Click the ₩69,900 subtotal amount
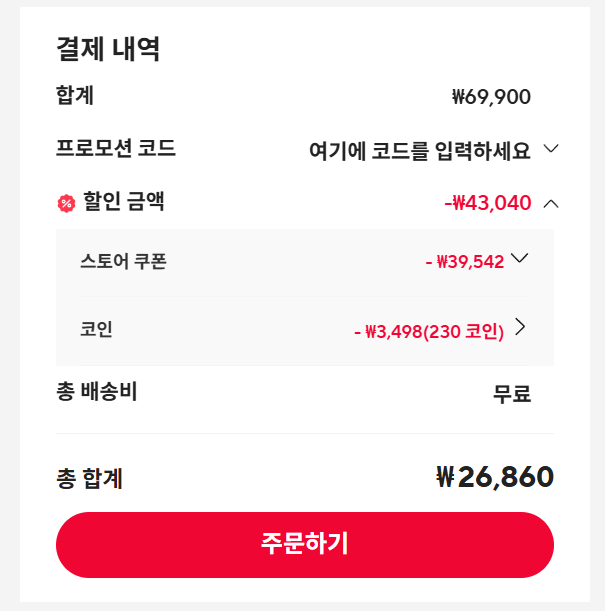Image resolution: width=605 pixels, height=611 pixels. (x=491, y=97)
